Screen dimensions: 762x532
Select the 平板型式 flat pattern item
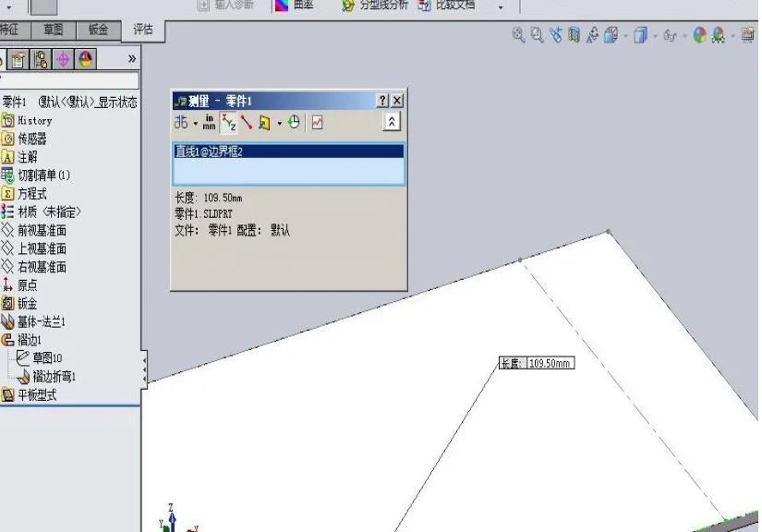tap(30, 395)
